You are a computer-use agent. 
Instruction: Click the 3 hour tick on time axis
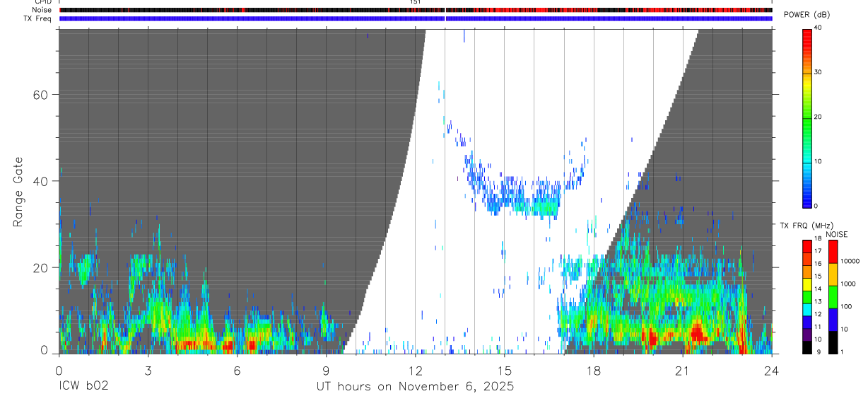[148, 370]
